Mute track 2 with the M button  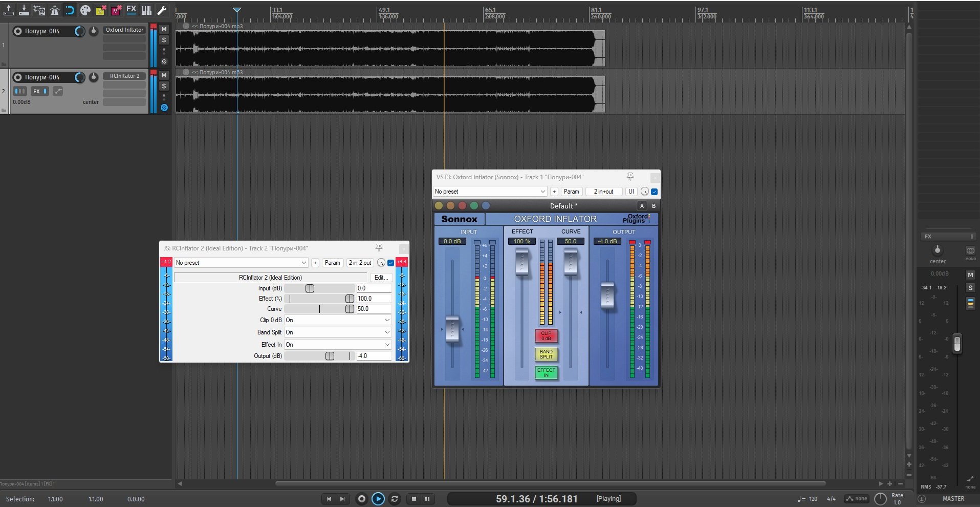coord(164,75)
